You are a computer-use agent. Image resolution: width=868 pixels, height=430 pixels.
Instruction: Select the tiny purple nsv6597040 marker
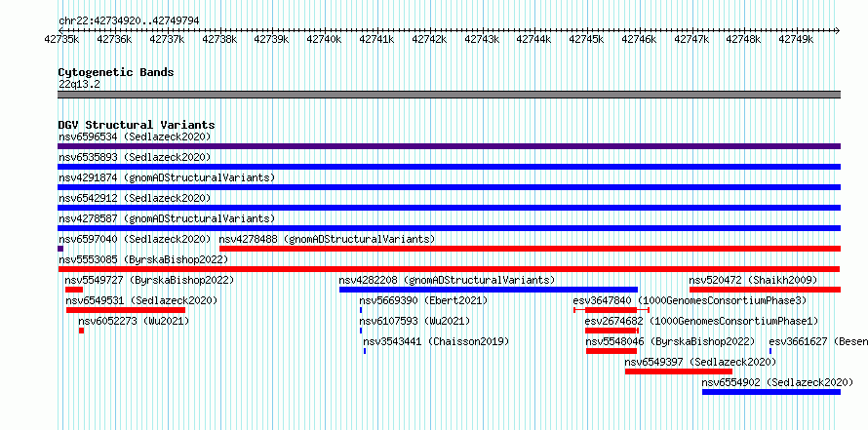coord(60,249)
